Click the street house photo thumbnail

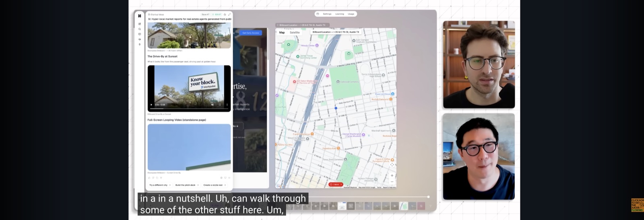(x=189, y=35)
